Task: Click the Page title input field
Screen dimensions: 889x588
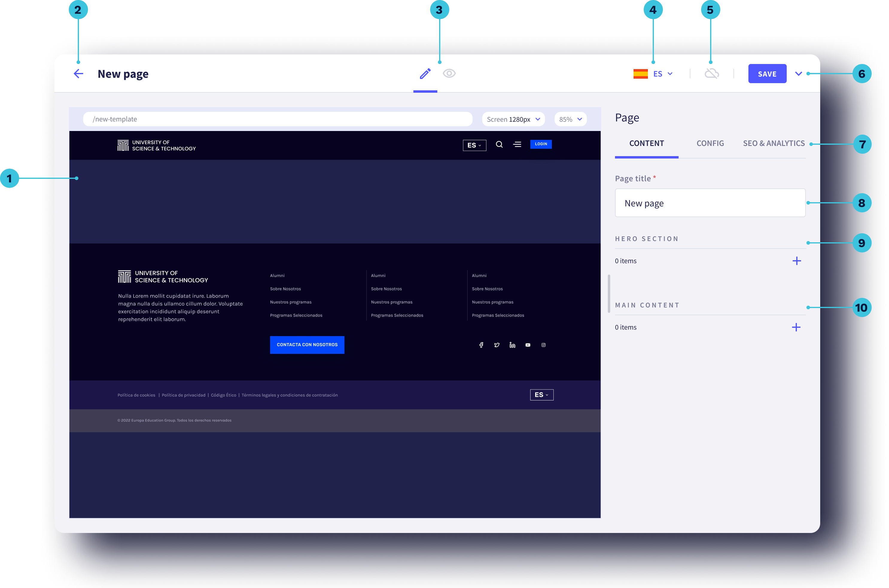Action: [710, 203]
